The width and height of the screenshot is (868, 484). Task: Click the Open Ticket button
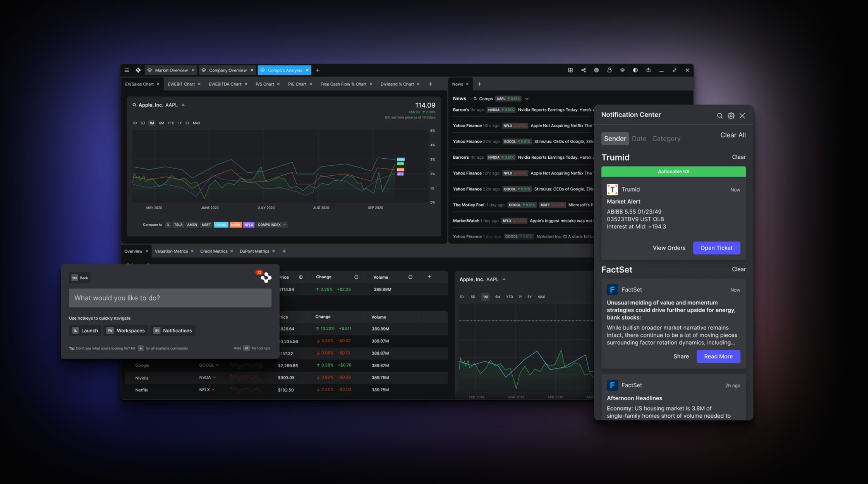716,248
